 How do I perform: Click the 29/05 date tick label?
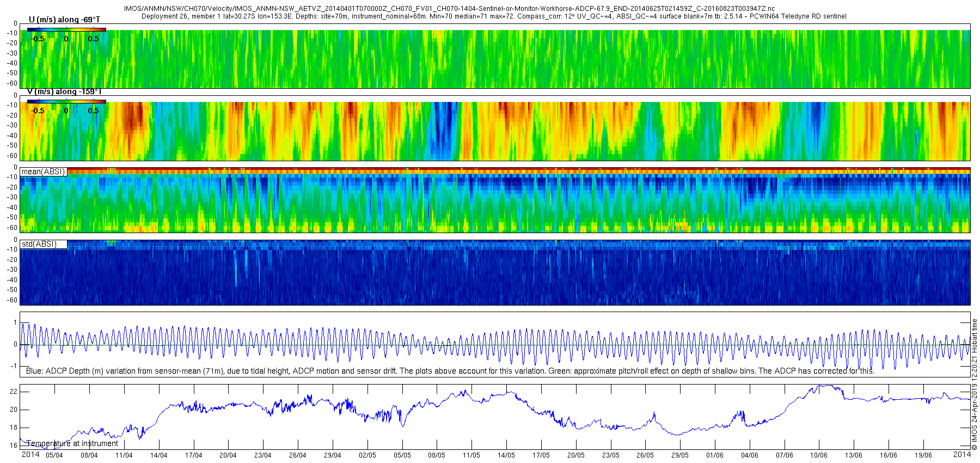[x=680, y=455]
